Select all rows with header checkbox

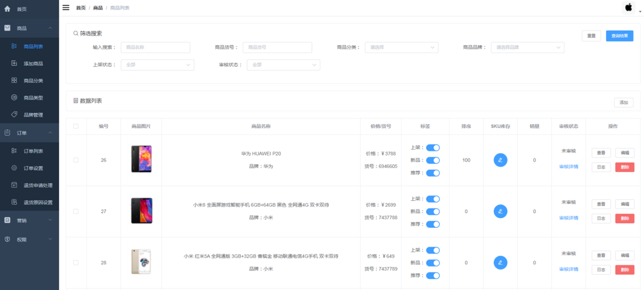76,126
